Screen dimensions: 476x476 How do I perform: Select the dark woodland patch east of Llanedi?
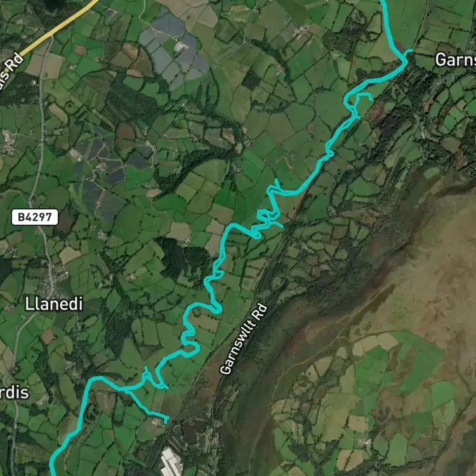coord(182,260)
